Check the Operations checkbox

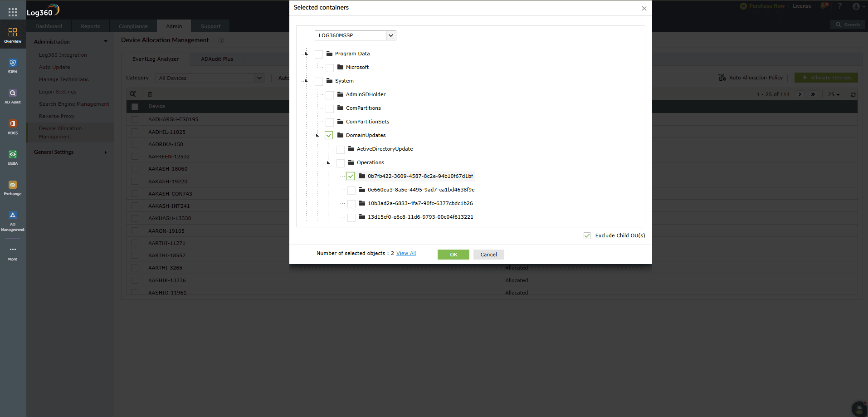coord(341,163)
